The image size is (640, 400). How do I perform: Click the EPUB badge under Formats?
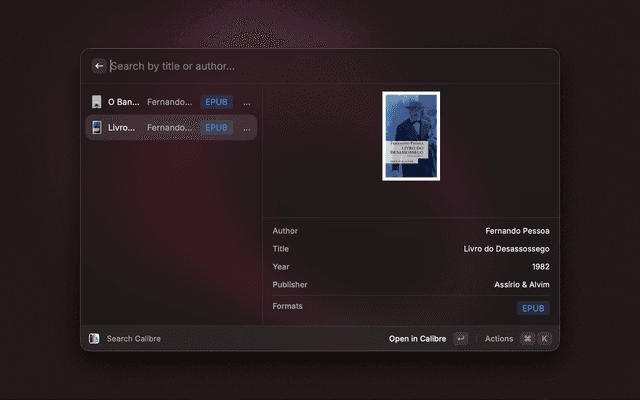[x=533, y=308]
